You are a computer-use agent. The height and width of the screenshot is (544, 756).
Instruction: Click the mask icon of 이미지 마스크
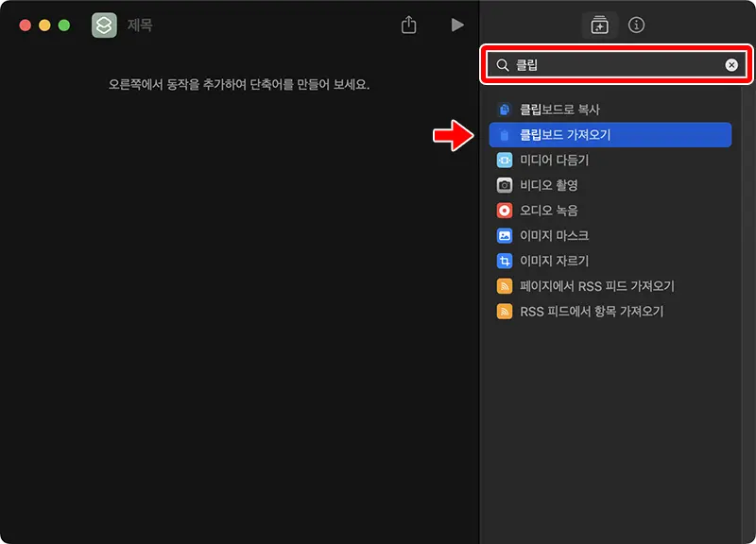pyautogui.click(x=507, y=235)
